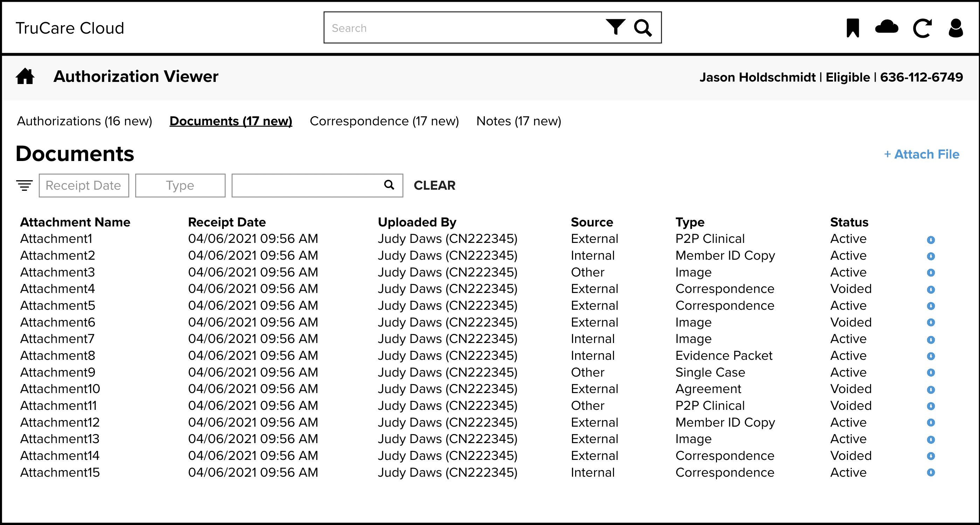Click the blue action icon for Attachment11
Viewport: 980px width, 525px height.
[x=931, y=406]
